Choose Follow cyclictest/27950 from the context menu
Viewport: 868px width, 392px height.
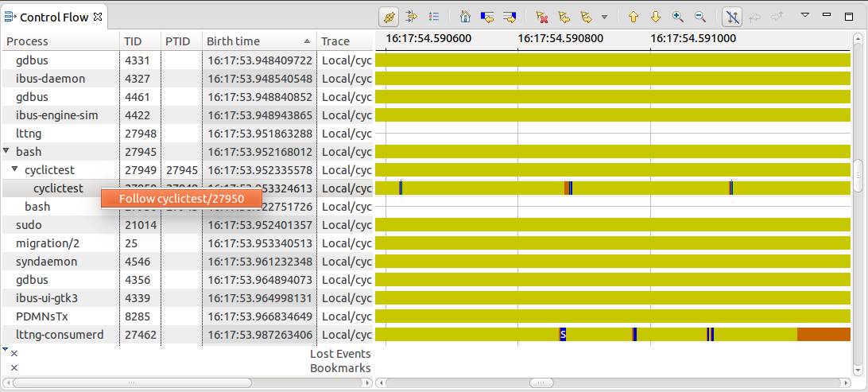(181, 199)
